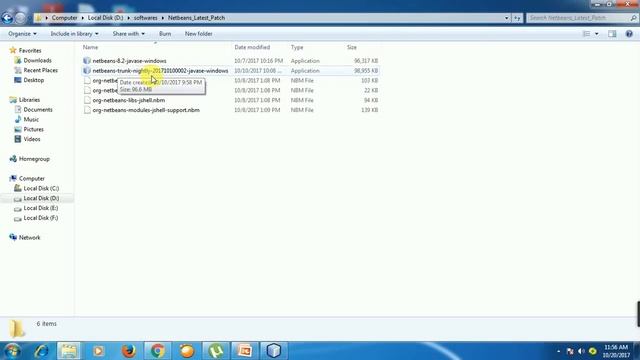Screen dimensions: 640x360
Task: Open Downloads in Favorites
Action: 37,60
